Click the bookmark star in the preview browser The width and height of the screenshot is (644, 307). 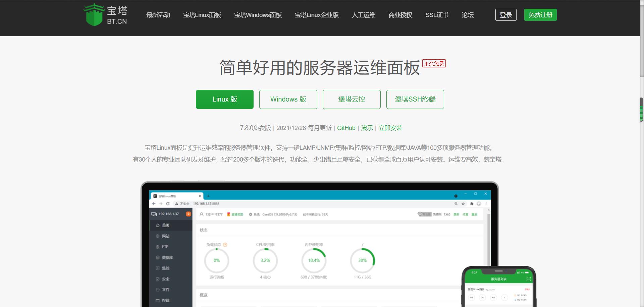463,204
